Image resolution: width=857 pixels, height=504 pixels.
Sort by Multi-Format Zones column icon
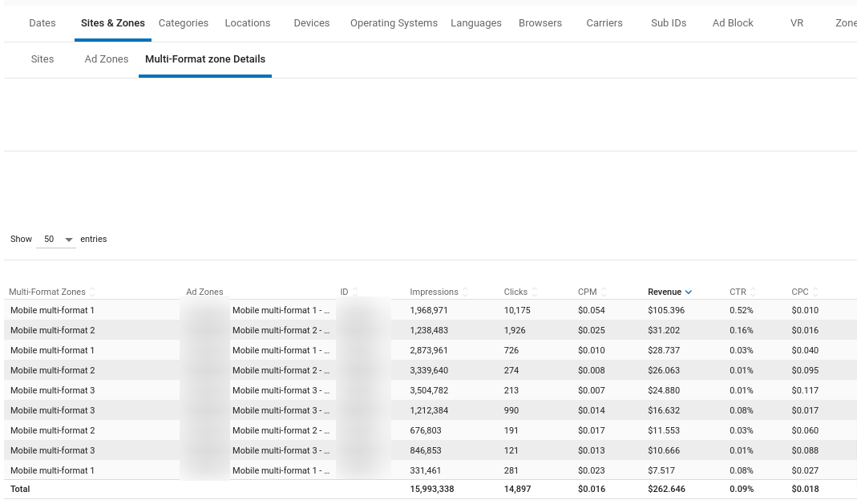pos(92,292)
